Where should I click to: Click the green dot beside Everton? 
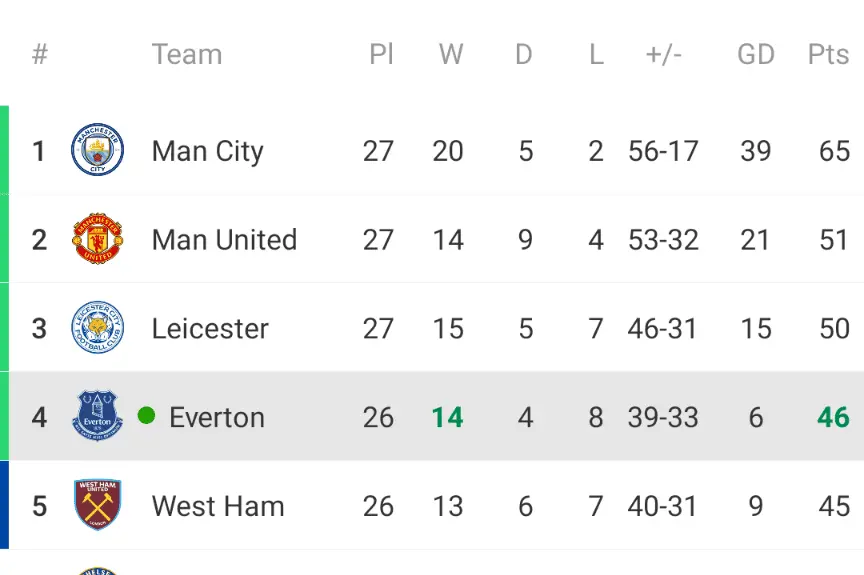click(x=146, y=415)
